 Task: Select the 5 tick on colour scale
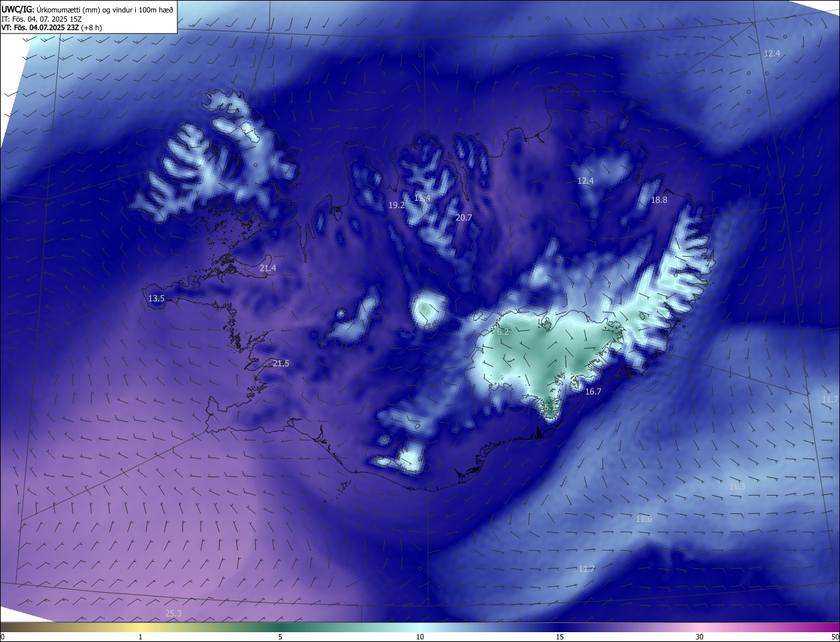click(280, 637)
